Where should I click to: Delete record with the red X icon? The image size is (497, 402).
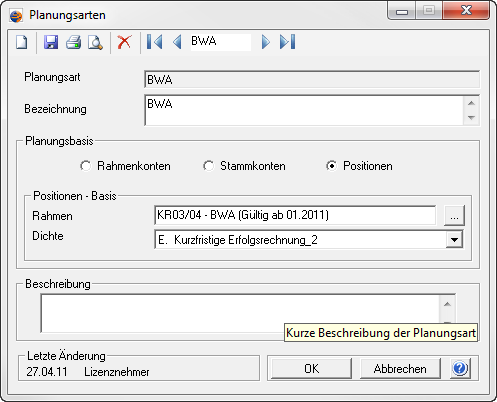click(x=124, y=42)
